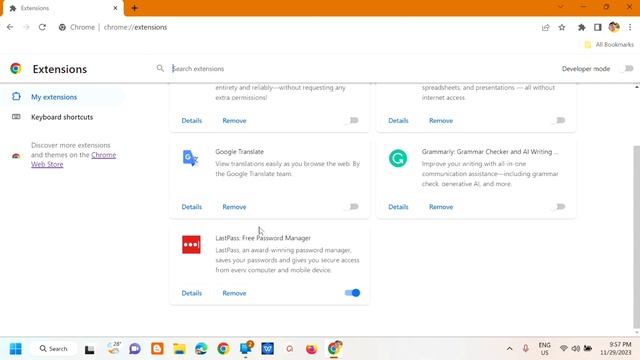
Task: Open Details for Google Translate
Action: click(191, 207)
